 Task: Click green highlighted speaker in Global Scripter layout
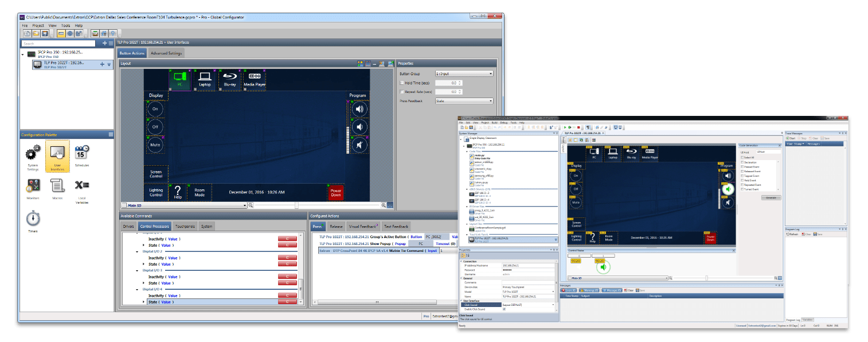(727, 188)
